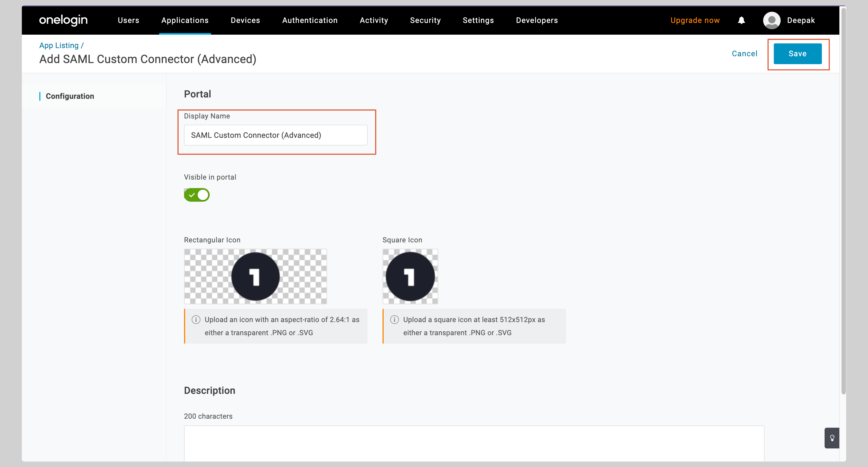Screen dimensions: 868x467
Task: Open the Applications menu
Action: [185, 20]
